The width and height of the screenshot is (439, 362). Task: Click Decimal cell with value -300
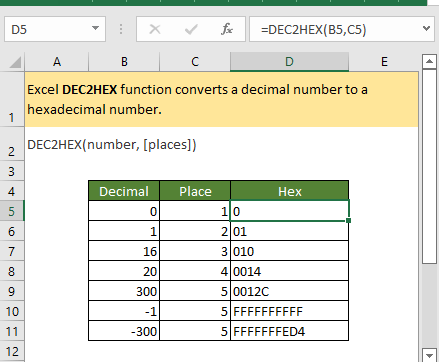(x=124, y=331)
